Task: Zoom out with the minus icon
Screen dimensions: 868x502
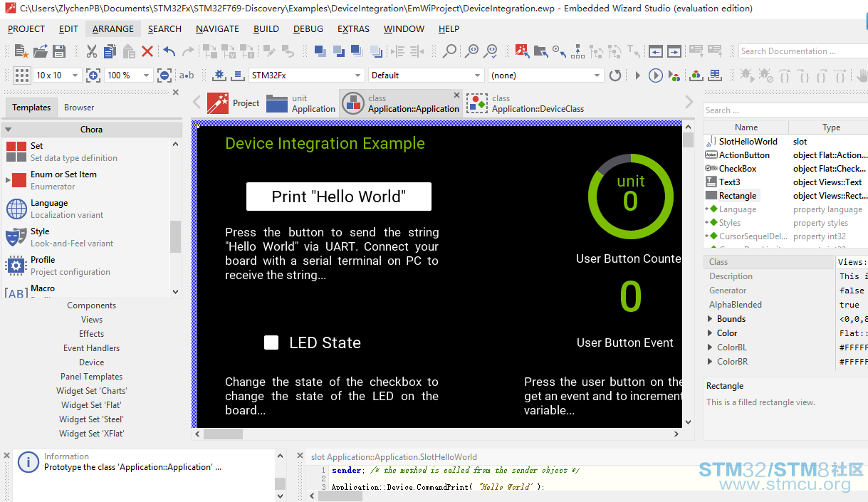Action: point(164,75)
